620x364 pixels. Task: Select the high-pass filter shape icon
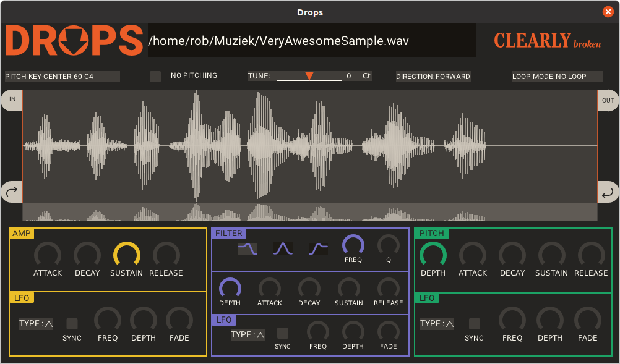[x=318, y=248]
